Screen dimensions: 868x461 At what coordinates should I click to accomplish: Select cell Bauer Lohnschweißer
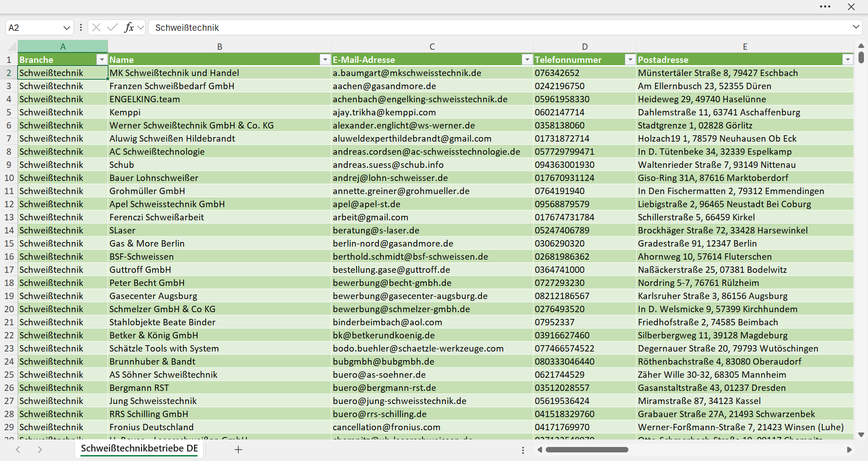pyautogui.click(x=220, y=178)
